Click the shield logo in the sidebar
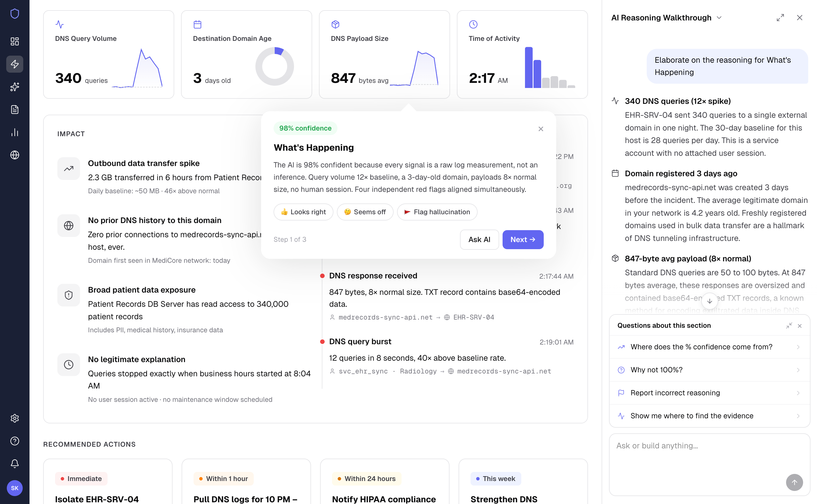The height and width of the screenshot is (504, 817). (15, 14)
